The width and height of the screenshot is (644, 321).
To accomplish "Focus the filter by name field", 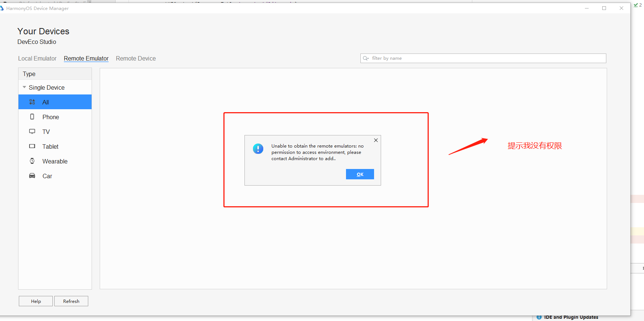I will point(487,58).
